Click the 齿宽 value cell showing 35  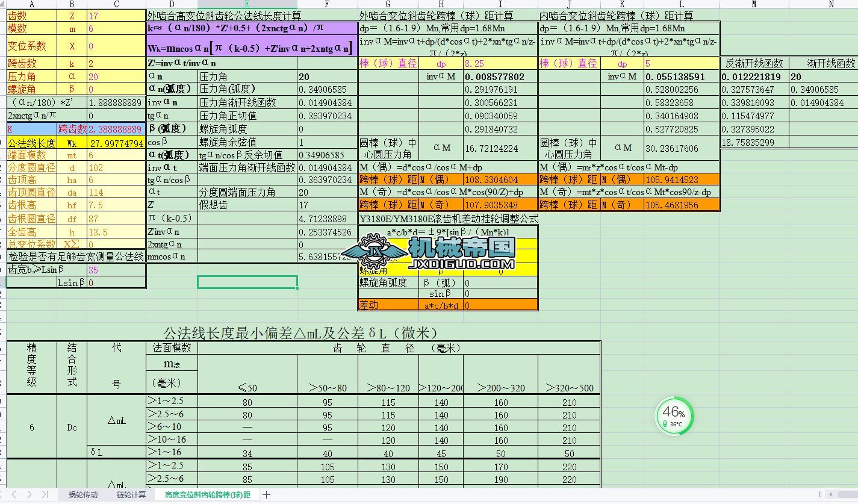click(x=116, y=270)
